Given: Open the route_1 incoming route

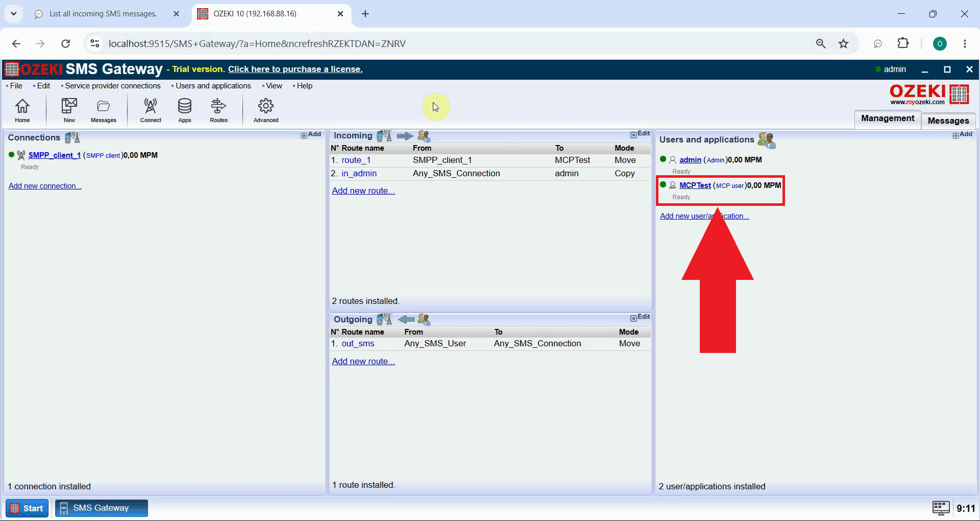Looking at the screenshot, I should pyautogui.click(x=356, y=160).
